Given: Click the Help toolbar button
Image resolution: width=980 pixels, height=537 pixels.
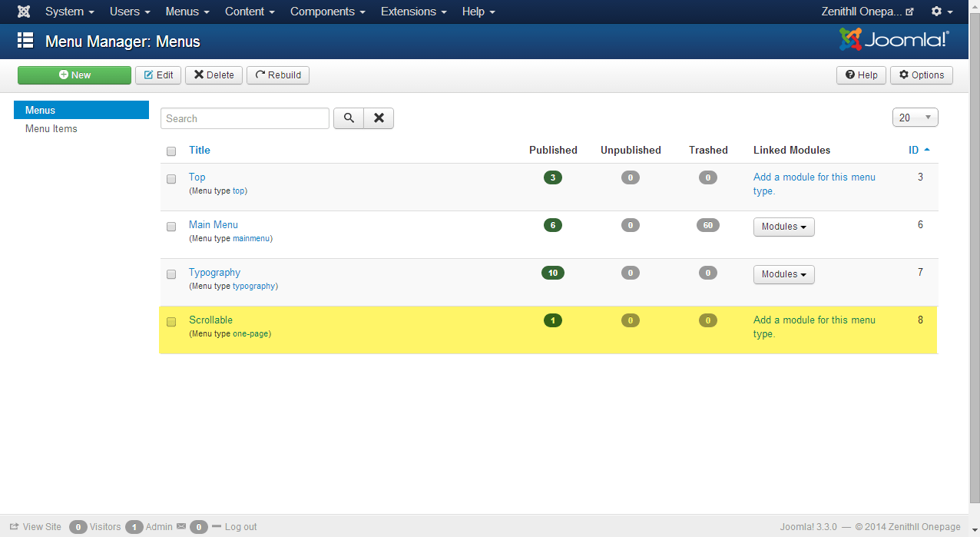Looking at the screenshot, I should [x=861, y=75].
